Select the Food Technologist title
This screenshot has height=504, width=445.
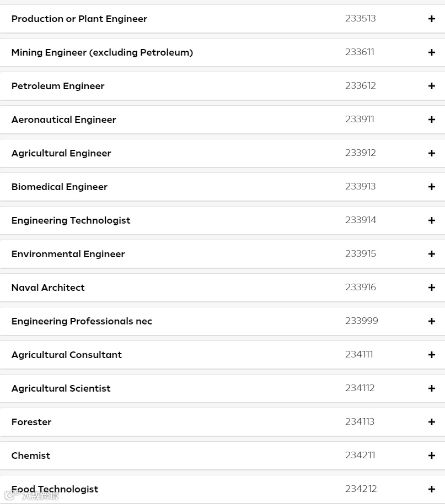coord(55,489)
